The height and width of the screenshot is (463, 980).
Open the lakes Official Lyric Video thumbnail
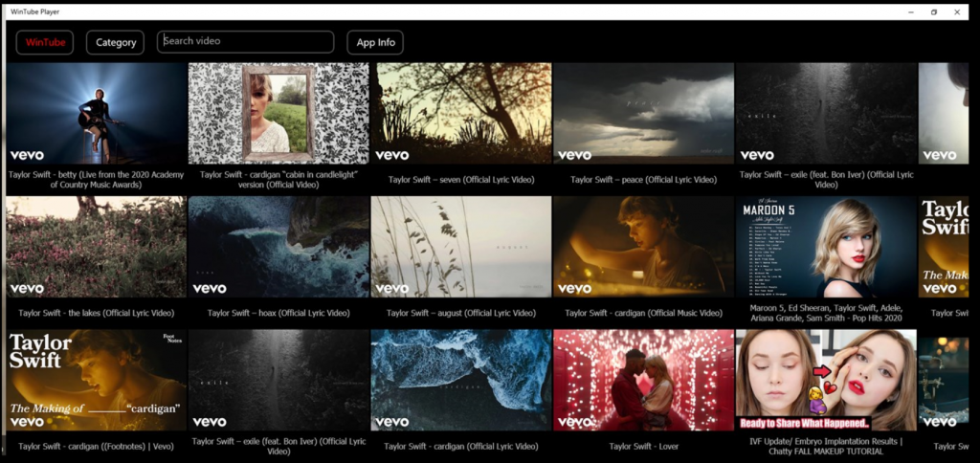point(97,247)
